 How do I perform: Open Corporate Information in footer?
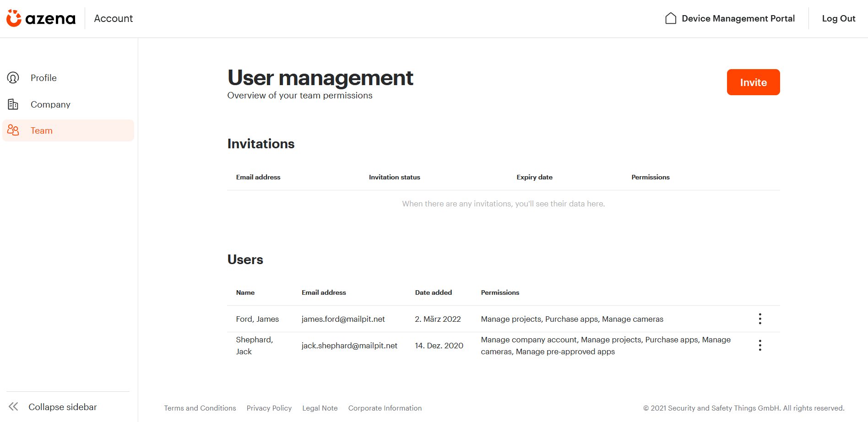click(385, 408)
